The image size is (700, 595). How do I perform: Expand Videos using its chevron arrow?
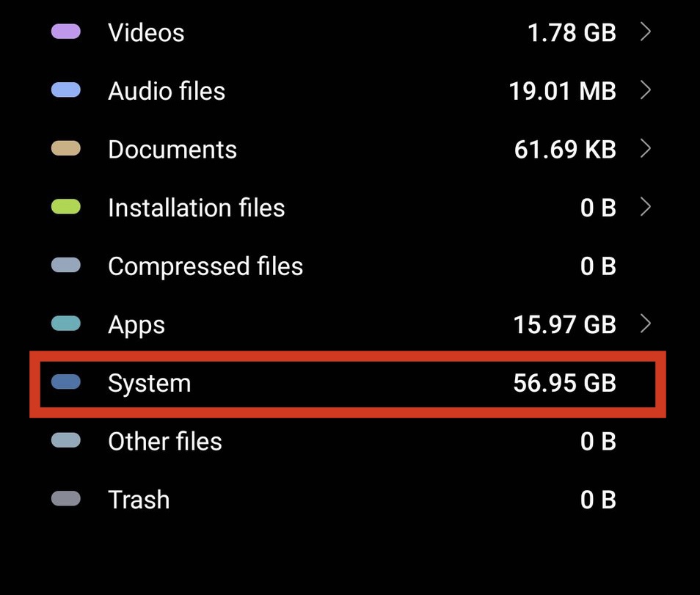click(645, 32)
